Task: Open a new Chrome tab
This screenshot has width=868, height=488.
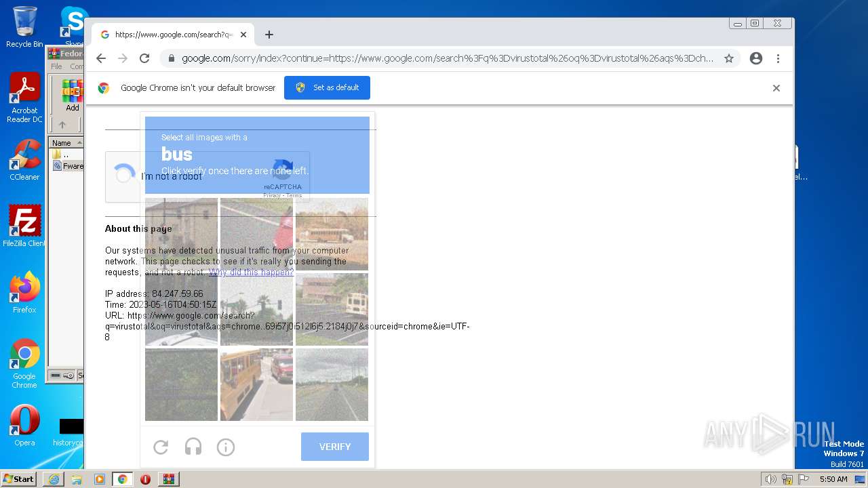Action: click(269, 35)
